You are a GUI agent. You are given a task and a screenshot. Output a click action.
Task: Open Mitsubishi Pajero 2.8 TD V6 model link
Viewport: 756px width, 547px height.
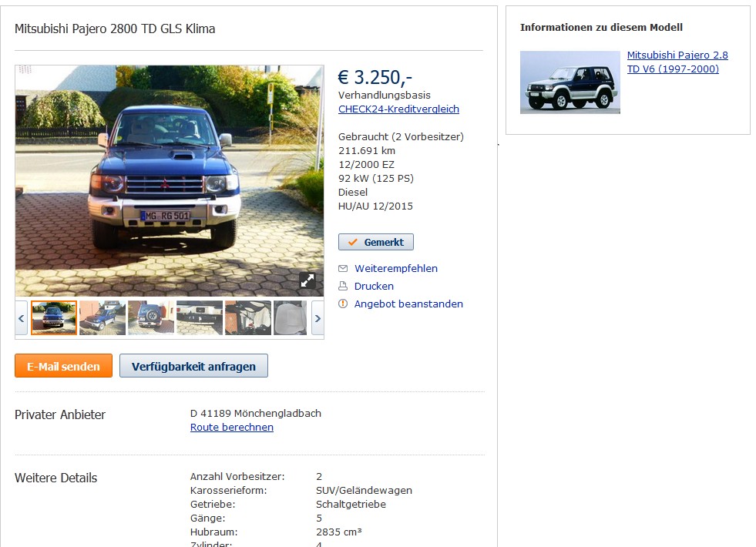click(x=677, y=62)
